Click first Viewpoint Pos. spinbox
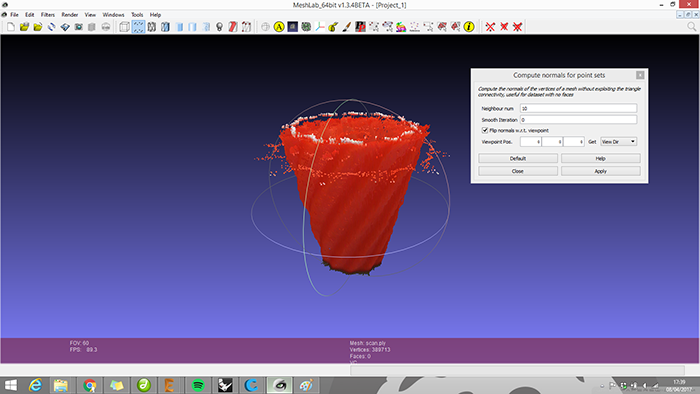 [531, 141]
